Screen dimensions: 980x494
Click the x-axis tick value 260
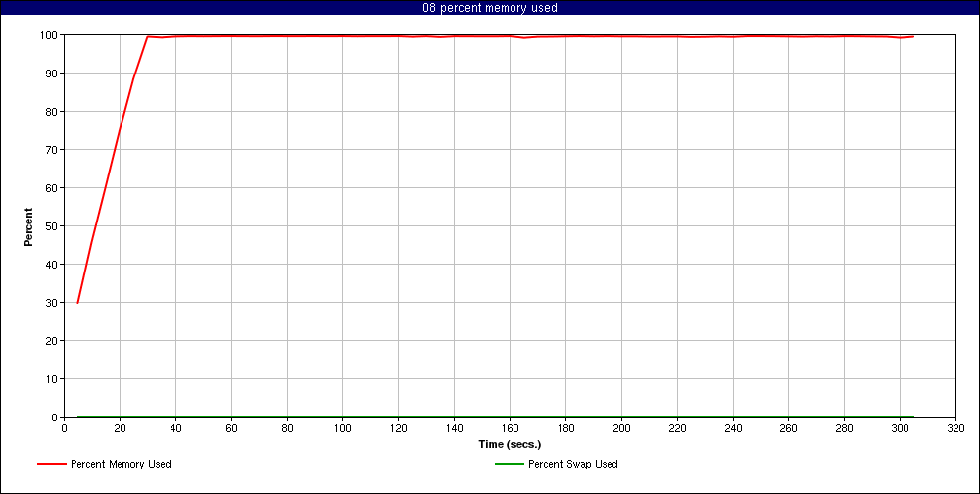coord(788,428)
